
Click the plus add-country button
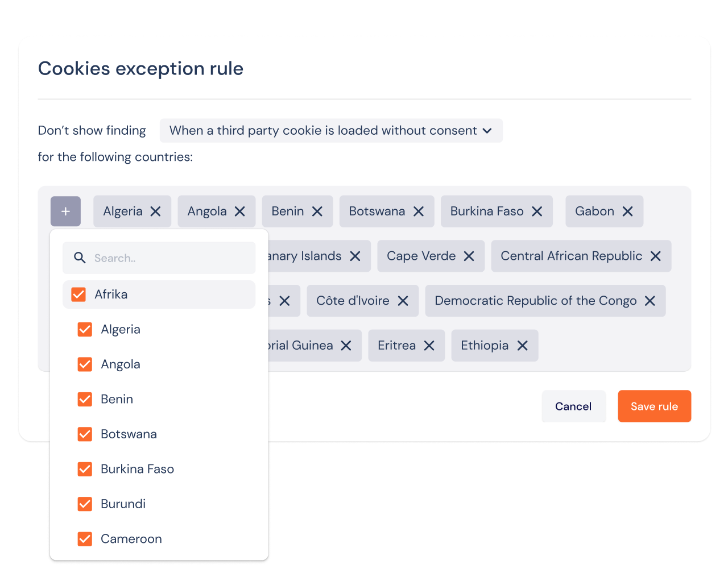(65, 211)
